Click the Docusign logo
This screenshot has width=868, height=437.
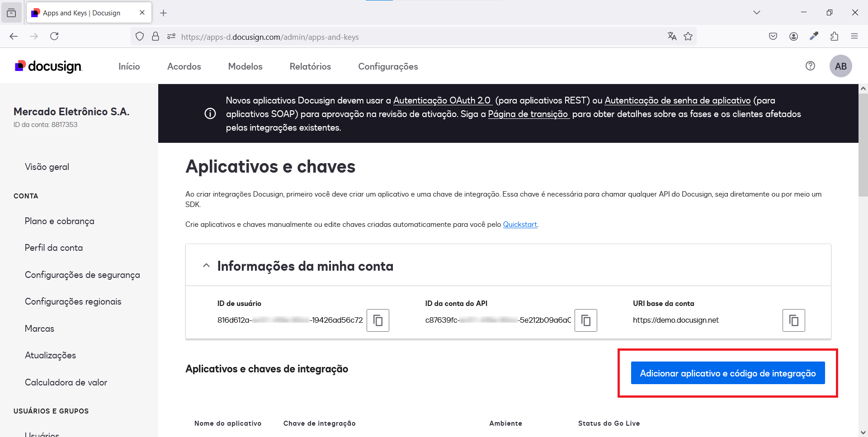coord(48,66)
